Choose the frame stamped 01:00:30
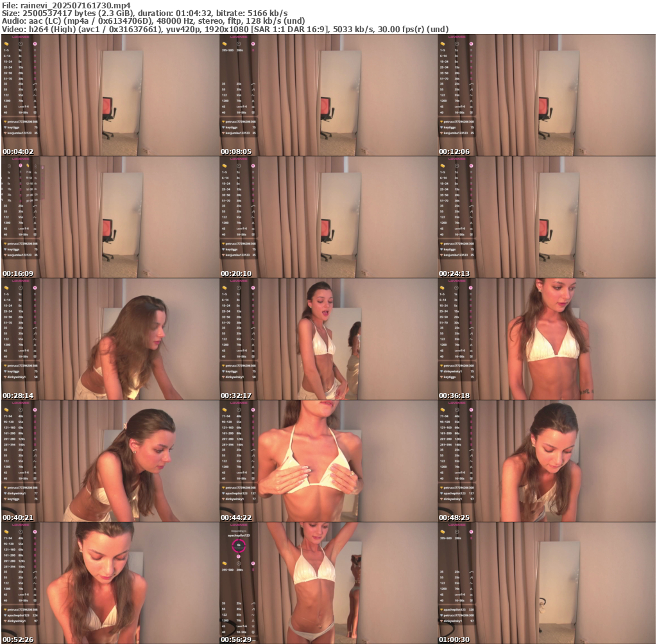 click(x=547, y=583)
